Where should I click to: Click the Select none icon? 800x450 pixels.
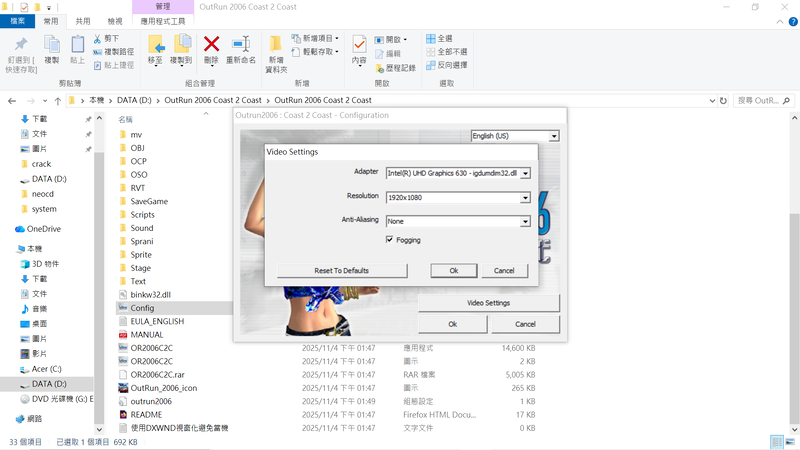431,52
